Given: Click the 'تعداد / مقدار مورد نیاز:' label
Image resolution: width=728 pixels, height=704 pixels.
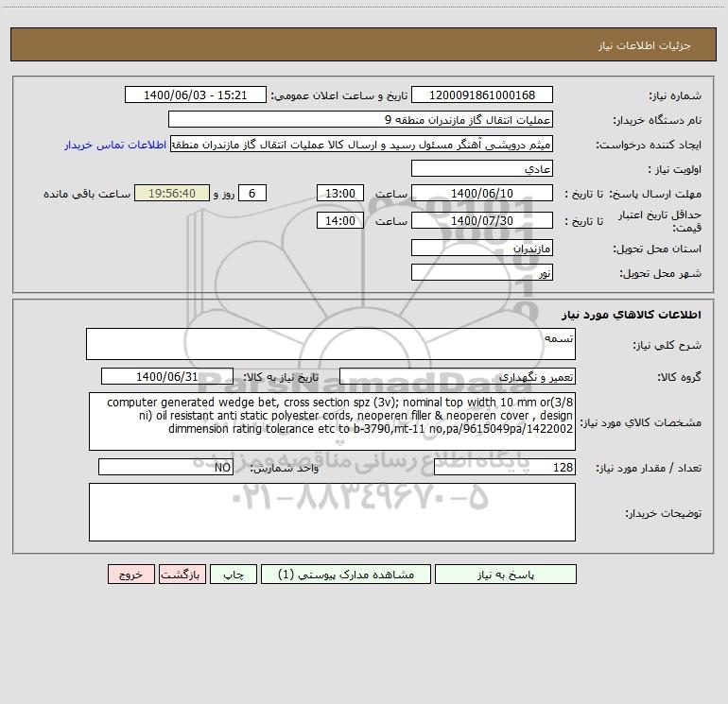Looking at the screenshot, I should point(649,469).
